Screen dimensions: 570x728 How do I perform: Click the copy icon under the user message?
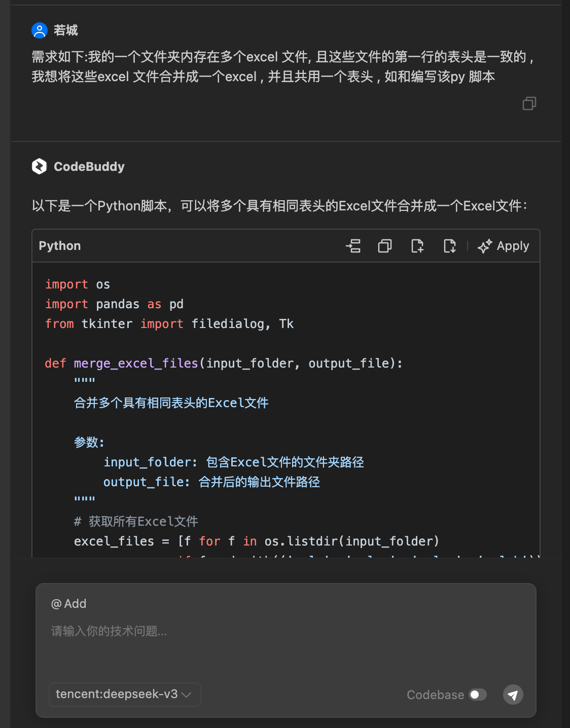click(x=529, y=104)
